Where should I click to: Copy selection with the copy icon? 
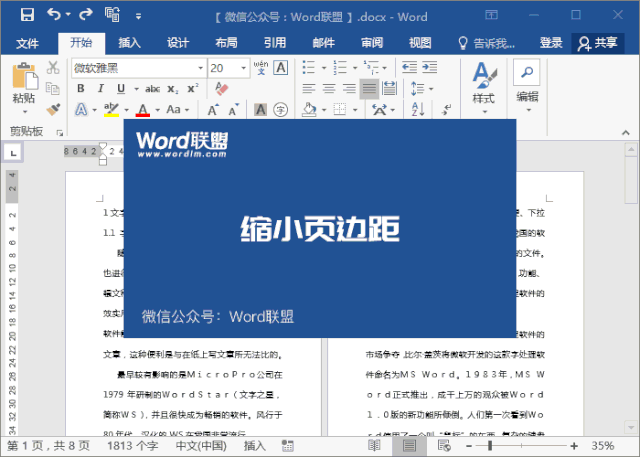tap(53, 89)
